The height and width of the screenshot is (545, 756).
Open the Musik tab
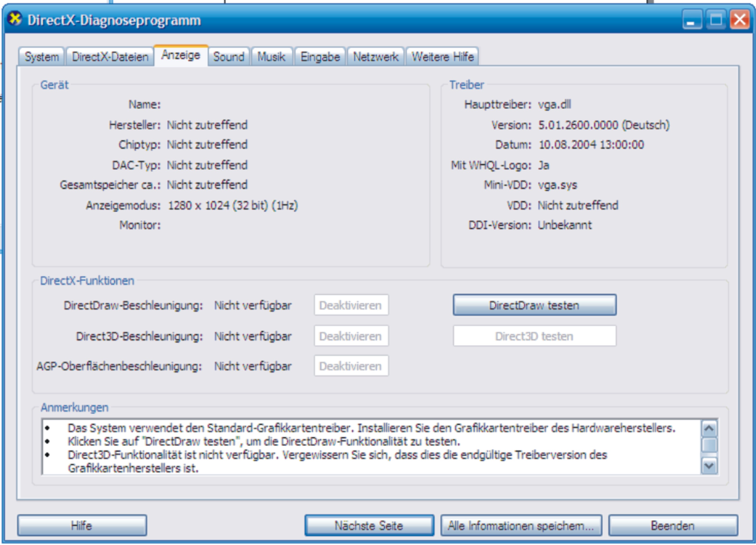pos(272,57)
